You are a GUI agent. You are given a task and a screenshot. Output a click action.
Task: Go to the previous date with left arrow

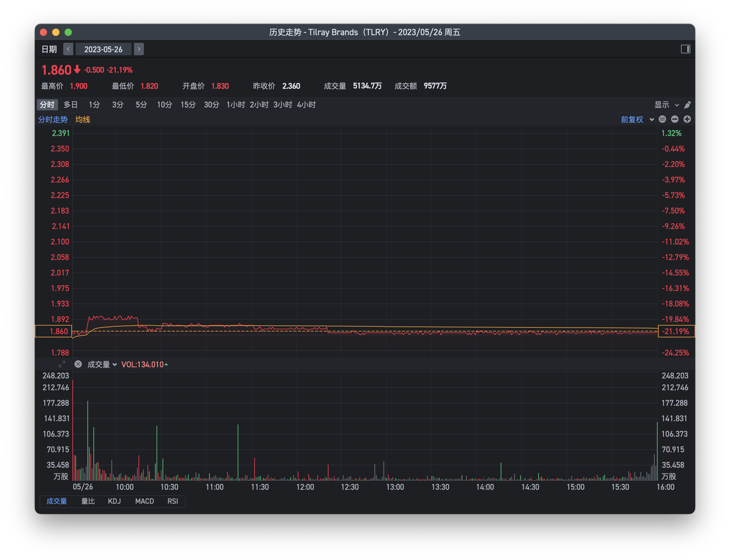pos(68,49)
